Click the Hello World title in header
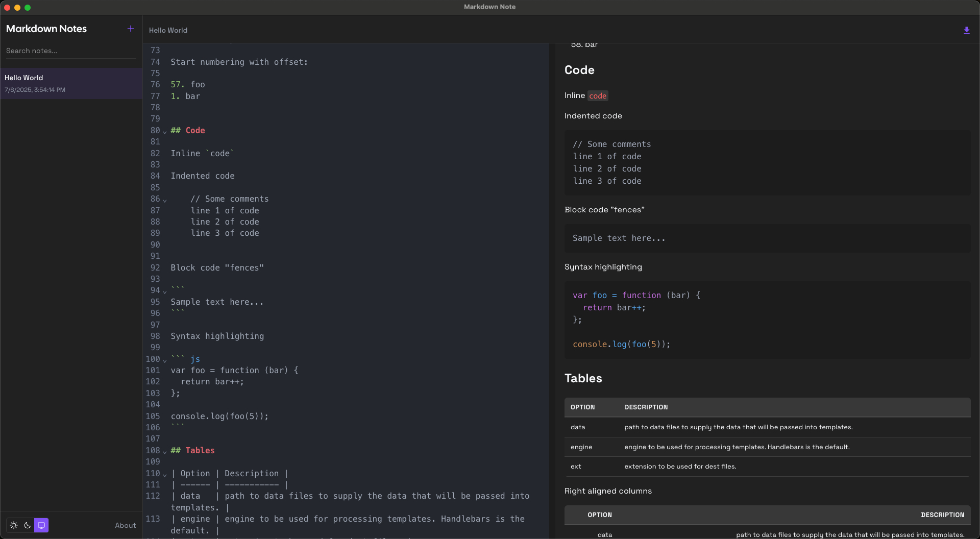 click(168, 30)
